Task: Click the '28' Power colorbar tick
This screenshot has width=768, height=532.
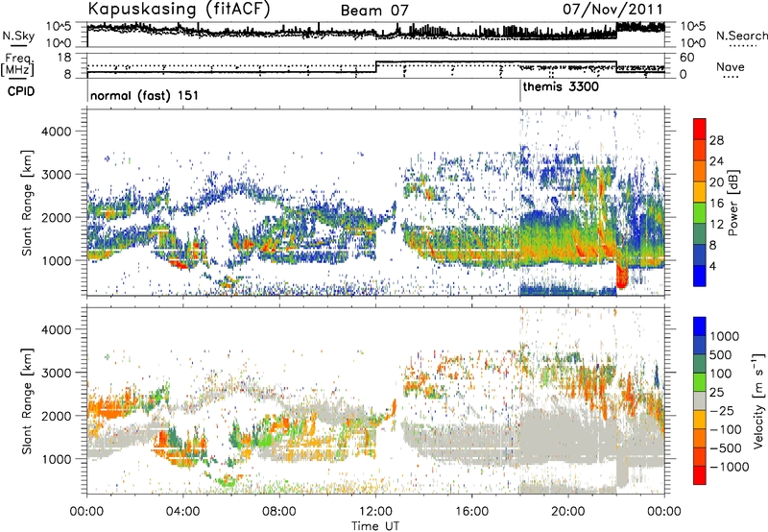Action: (716, 140)
